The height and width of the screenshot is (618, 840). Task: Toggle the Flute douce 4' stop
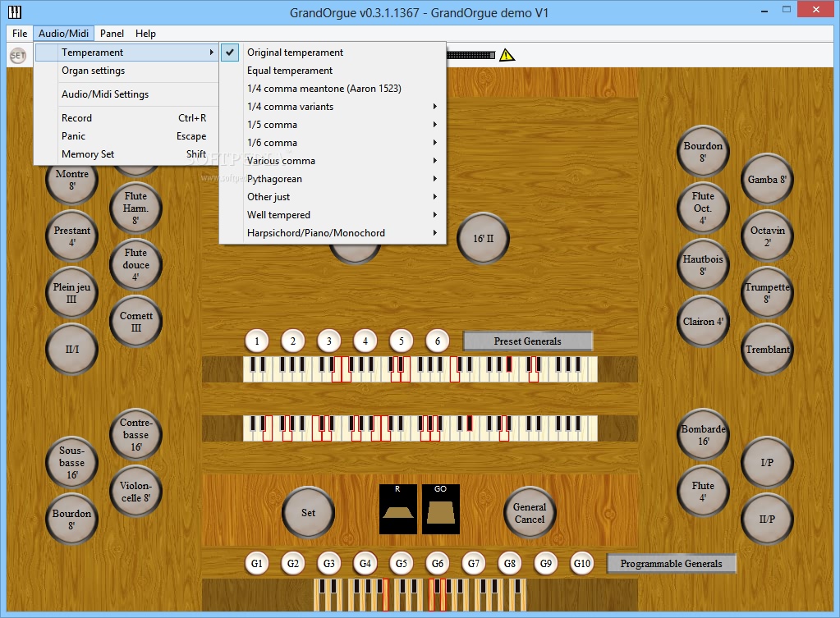135,264
